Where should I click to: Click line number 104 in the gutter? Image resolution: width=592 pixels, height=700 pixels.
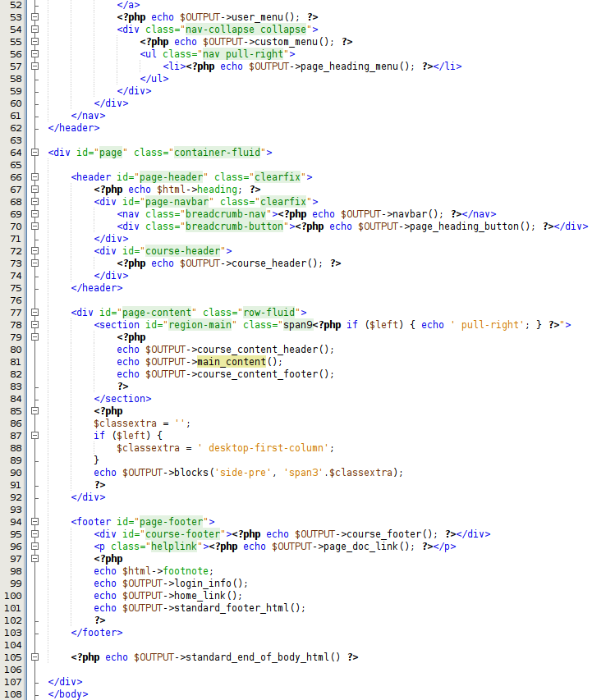click(12, 645)
